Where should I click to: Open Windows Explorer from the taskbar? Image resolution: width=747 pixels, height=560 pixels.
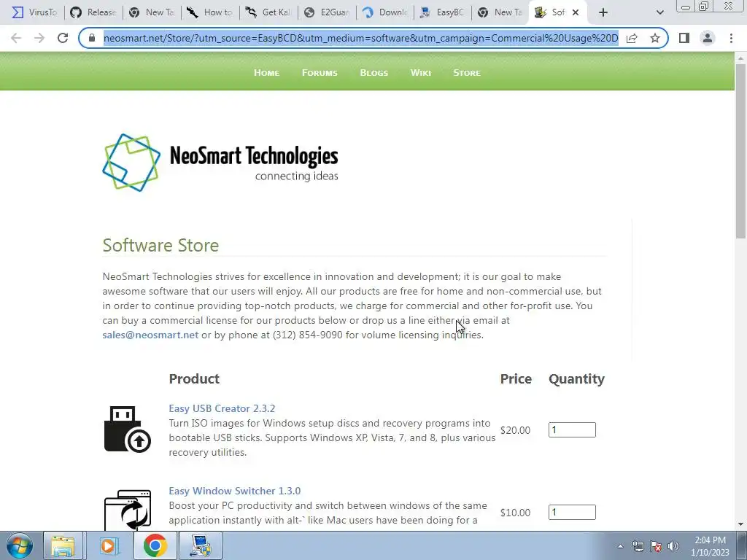coord(63,545)
